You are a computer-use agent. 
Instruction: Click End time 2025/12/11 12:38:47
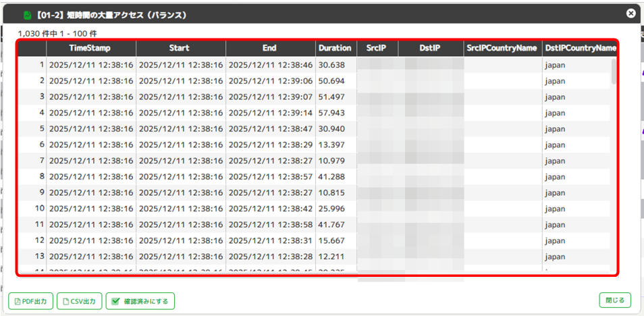pyautogui.click(x=271, y=128)
